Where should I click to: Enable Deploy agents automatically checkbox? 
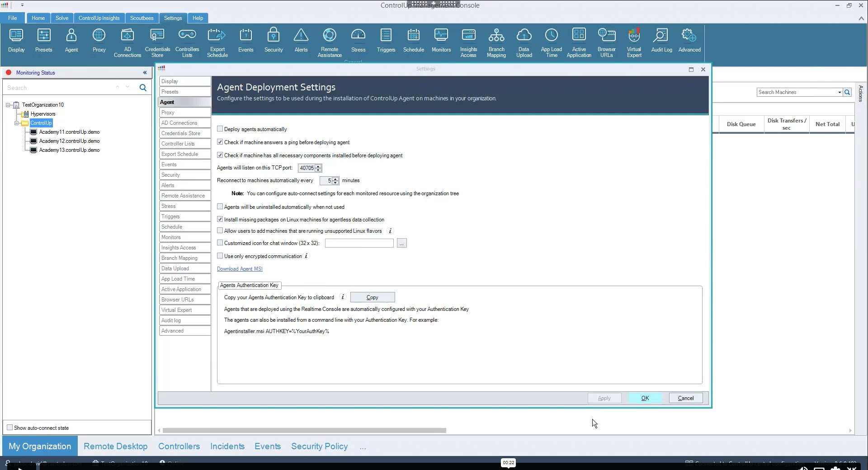(x=220, y=129)
